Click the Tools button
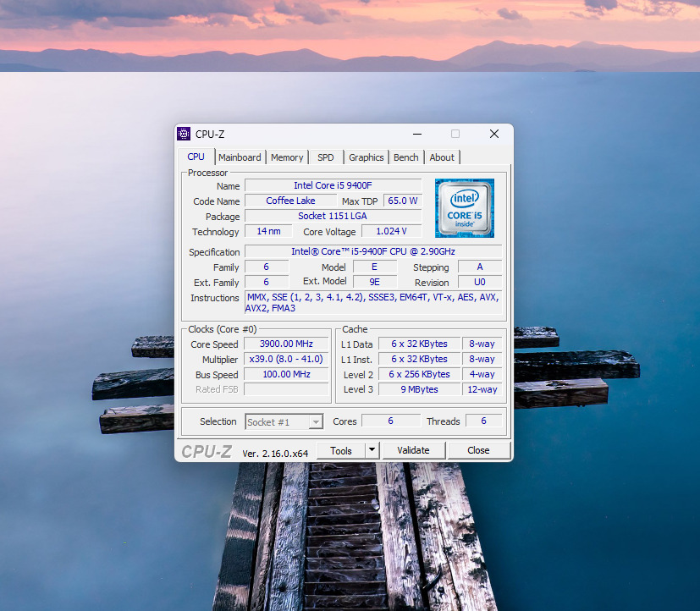This screenshot has width=700, height=611. point(341,451)
